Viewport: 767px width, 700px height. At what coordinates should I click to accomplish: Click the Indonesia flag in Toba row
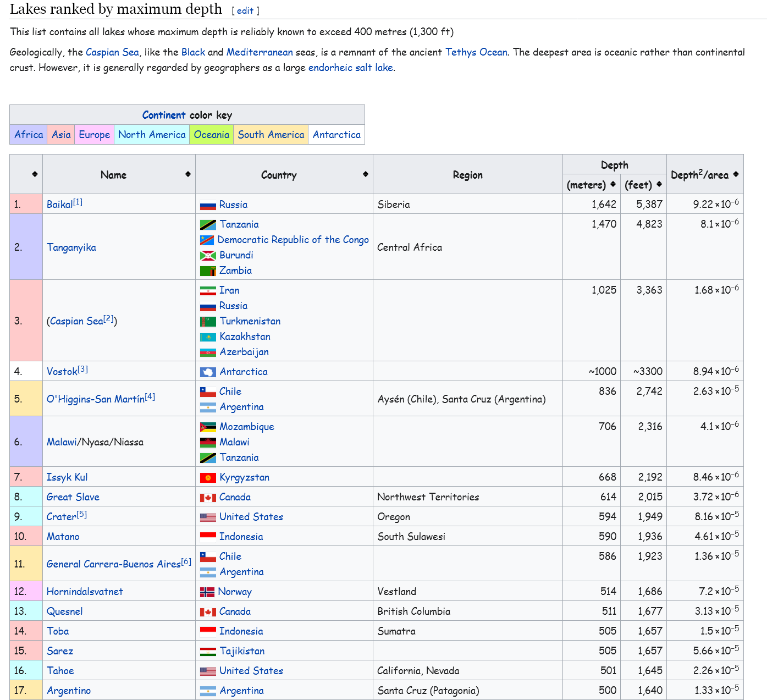[x=208, y=632]
